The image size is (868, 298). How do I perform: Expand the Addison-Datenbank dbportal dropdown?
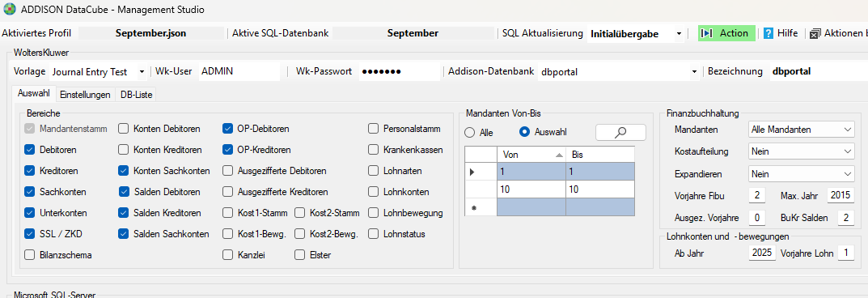pyautogui.click(x=694, y=72)
